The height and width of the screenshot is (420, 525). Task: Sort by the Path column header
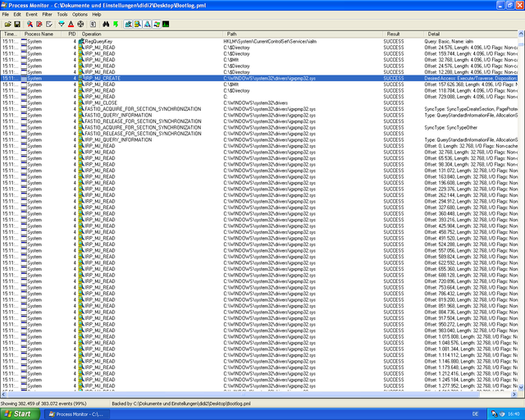coord(303,34)
